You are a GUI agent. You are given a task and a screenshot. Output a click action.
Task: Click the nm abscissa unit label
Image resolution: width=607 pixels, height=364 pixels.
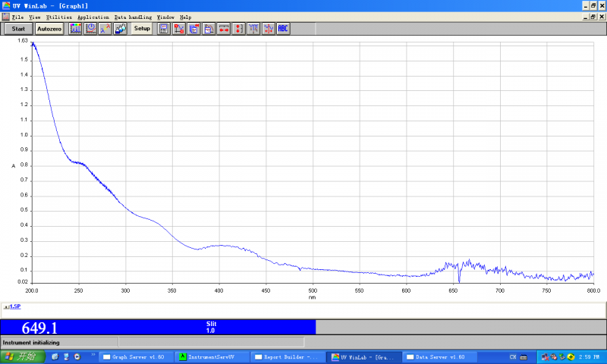tap(312, 297)
